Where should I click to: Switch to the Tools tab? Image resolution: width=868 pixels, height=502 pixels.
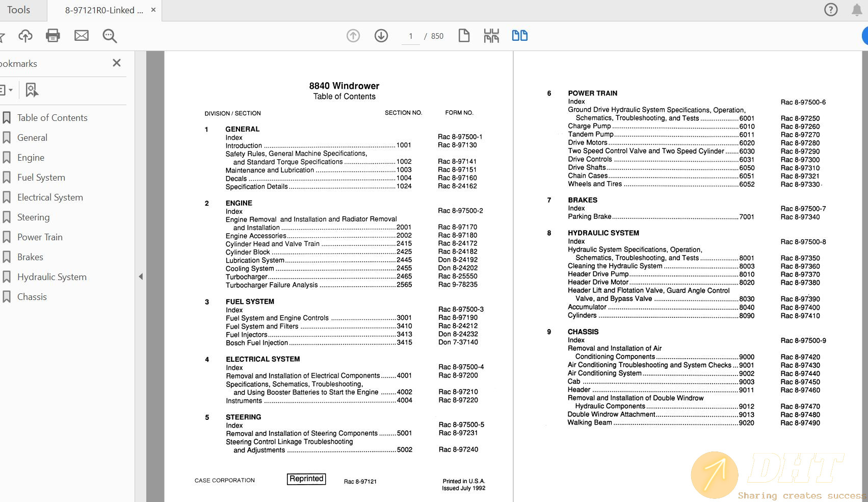point(19,10)
